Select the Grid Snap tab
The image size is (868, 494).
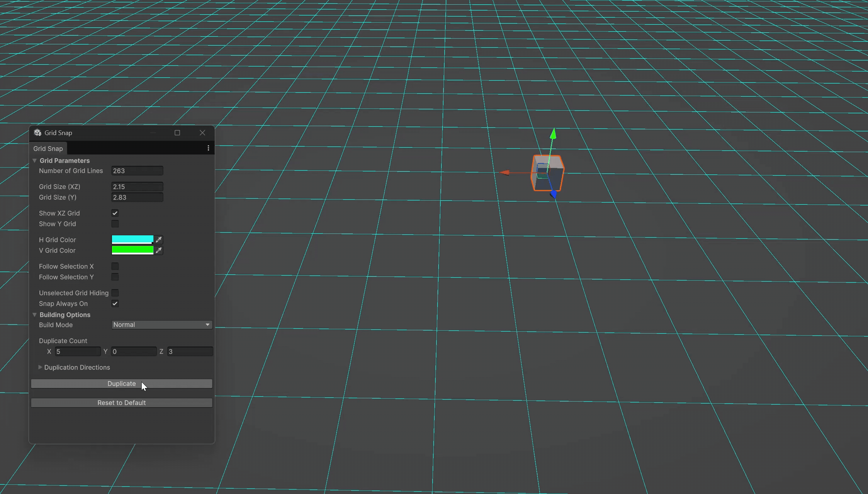[48, 148]
